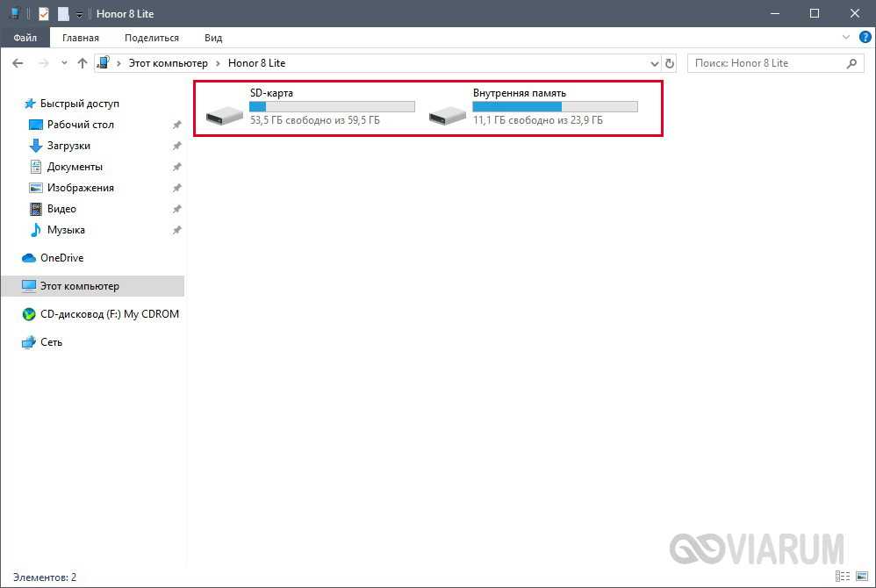
Task: Open the Внутренняя память drive icon
Action: click(x=449, y=113)
